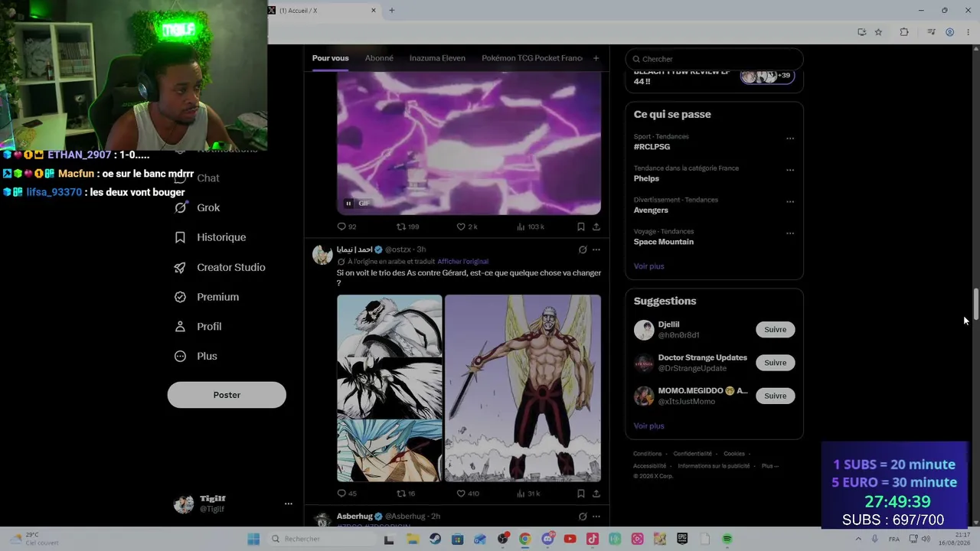Open Spotify from the taskbar
The height and width of the screenshot is (551, 980).
pos(727,539)
